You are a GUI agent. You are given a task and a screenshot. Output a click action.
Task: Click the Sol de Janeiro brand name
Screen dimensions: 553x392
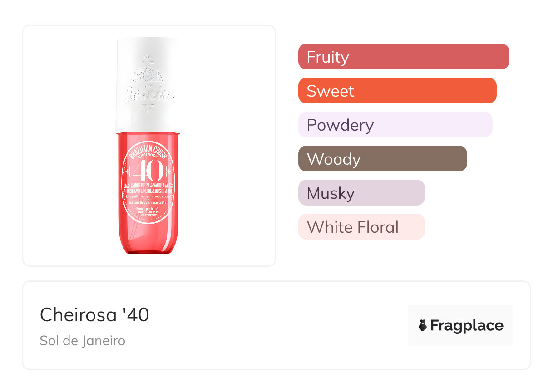82,340
